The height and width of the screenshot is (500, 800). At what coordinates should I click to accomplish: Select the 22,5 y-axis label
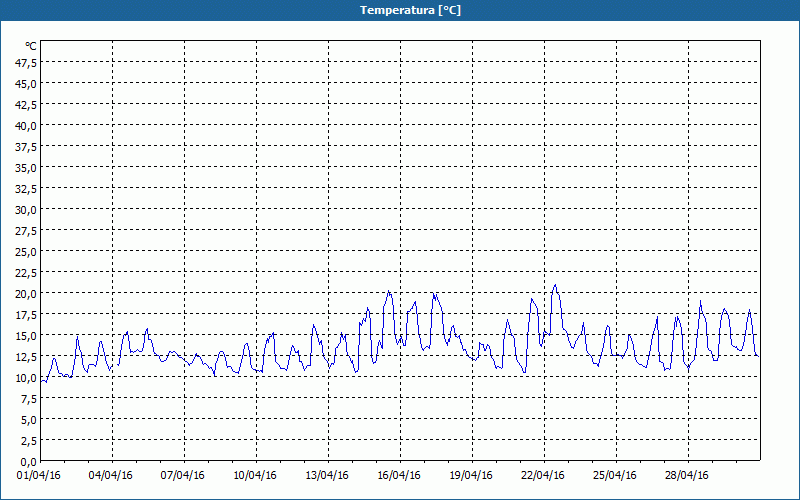(x=26, y=273)
